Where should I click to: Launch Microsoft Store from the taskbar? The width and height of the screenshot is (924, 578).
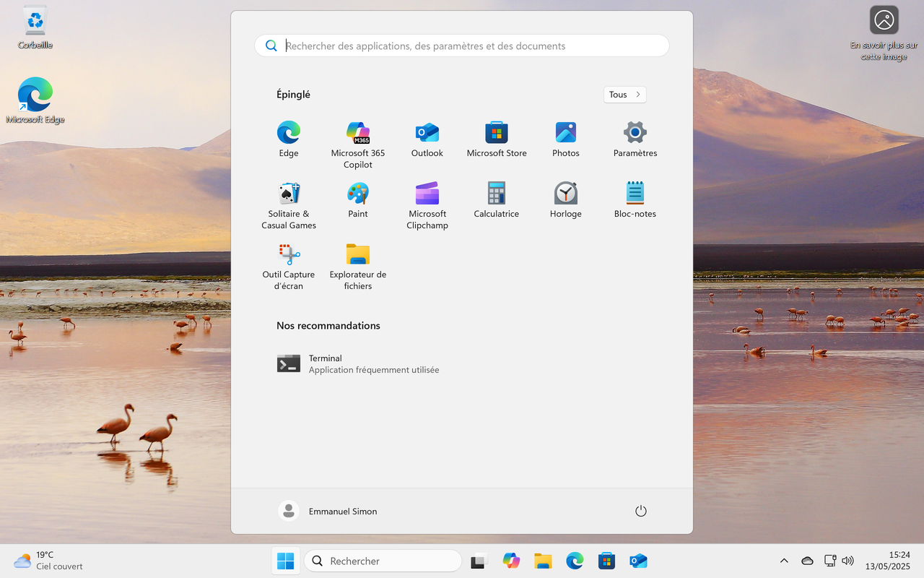(606, 561)
